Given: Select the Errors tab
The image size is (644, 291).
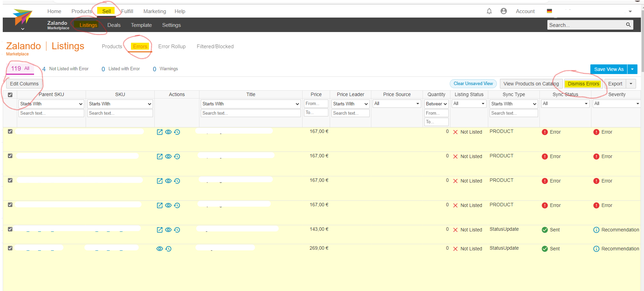Looking at the screenshot, I should coord(140,46).
